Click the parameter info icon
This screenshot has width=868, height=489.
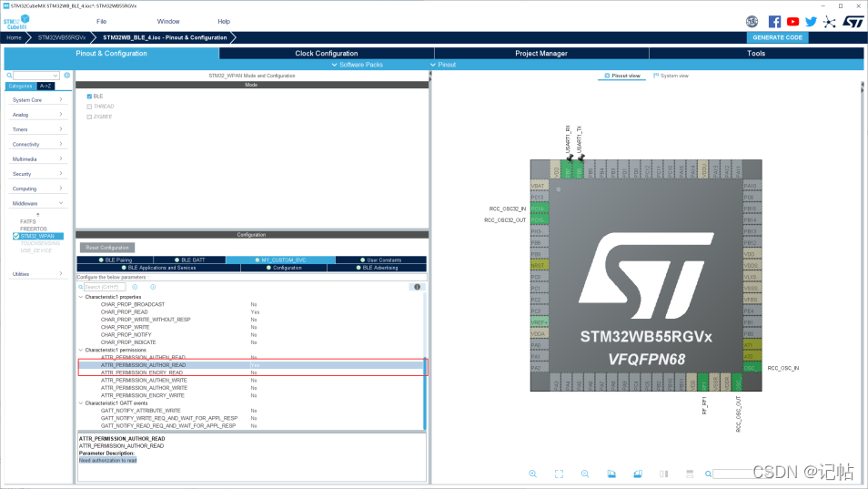(418, 287)
